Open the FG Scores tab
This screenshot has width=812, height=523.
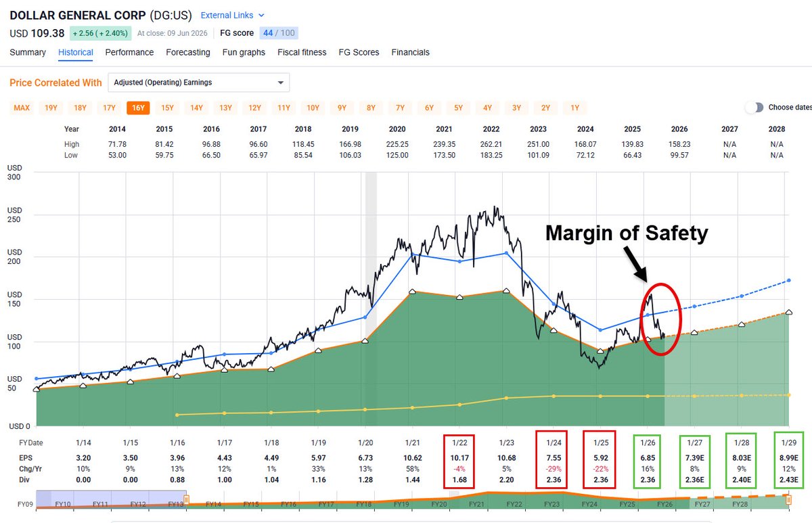tap(359, 52)
